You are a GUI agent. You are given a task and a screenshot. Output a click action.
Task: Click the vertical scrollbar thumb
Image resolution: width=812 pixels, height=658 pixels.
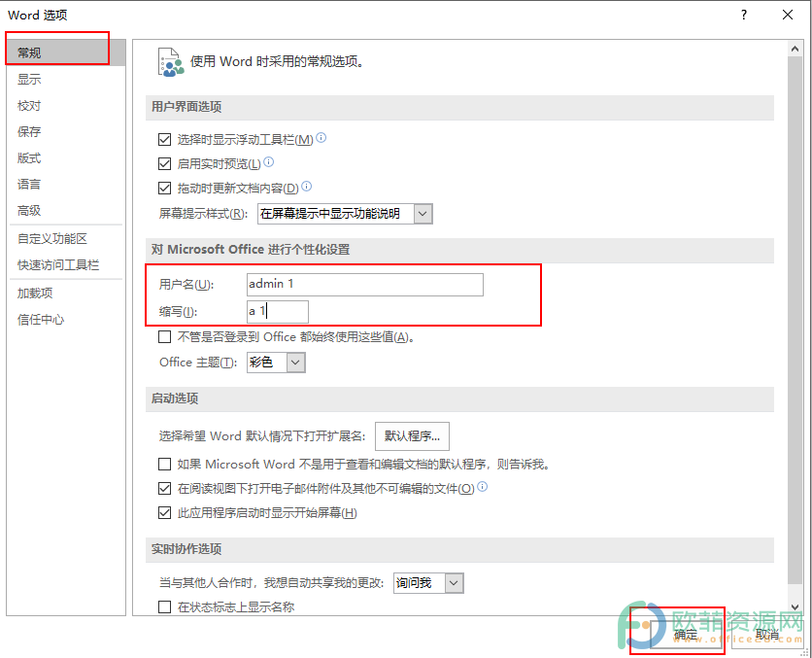pyautogui.click(x=795, y=320)
